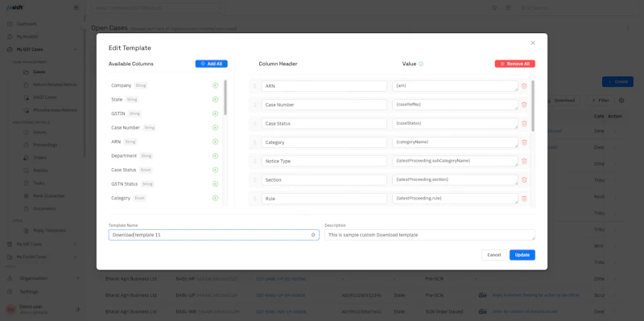Add the Case Number available column

pyautogui.click(x=215, y=128)
